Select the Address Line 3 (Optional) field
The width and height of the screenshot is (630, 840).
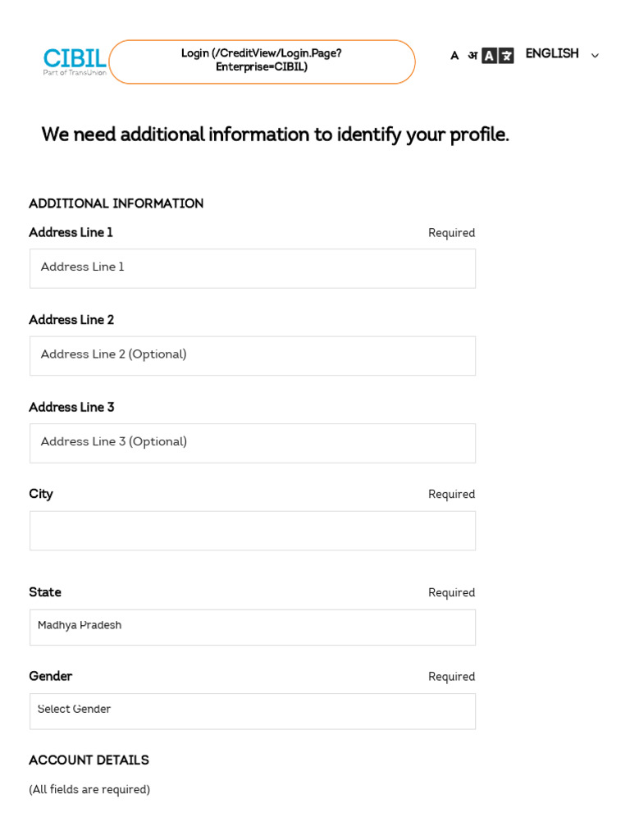point(253,443)
